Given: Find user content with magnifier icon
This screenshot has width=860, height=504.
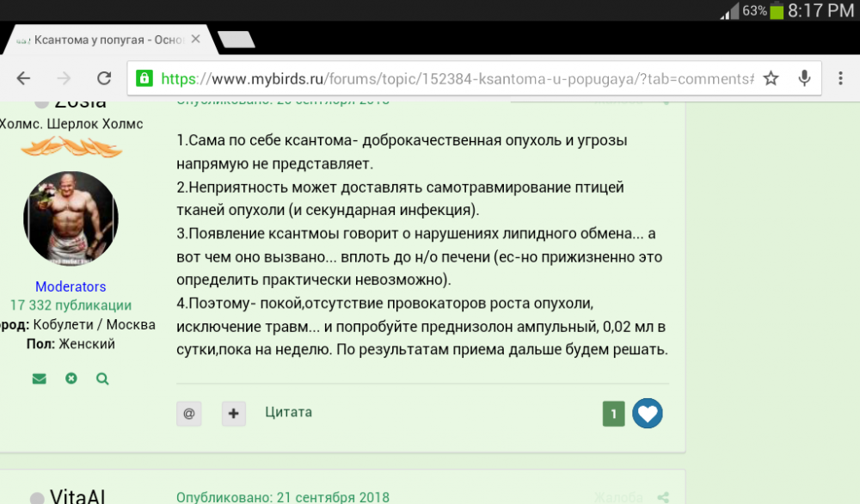Looking at the screenshot, I should 102,378.
